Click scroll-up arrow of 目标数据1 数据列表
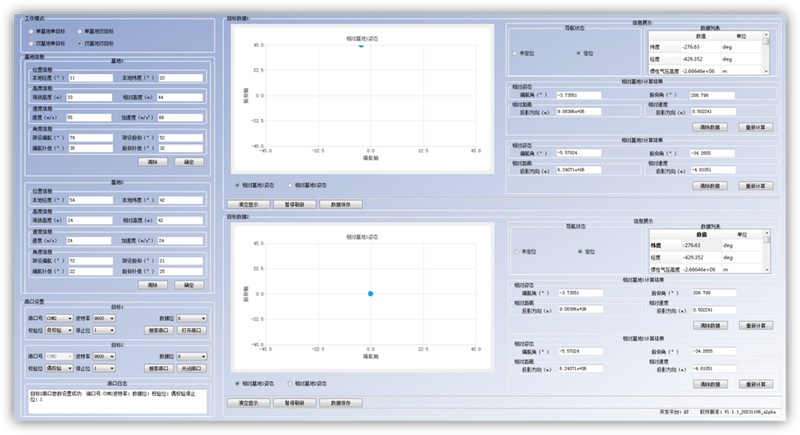 tap(766, 34)
